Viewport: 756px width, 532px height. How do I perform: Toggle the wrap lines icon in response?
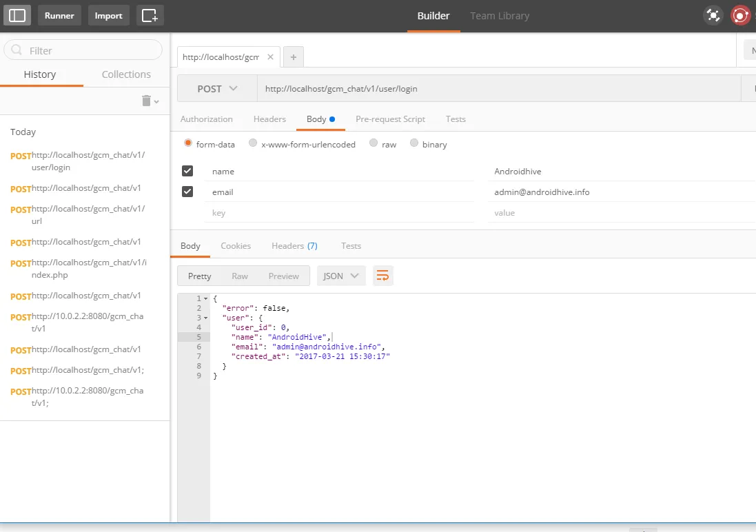[382, 276]
